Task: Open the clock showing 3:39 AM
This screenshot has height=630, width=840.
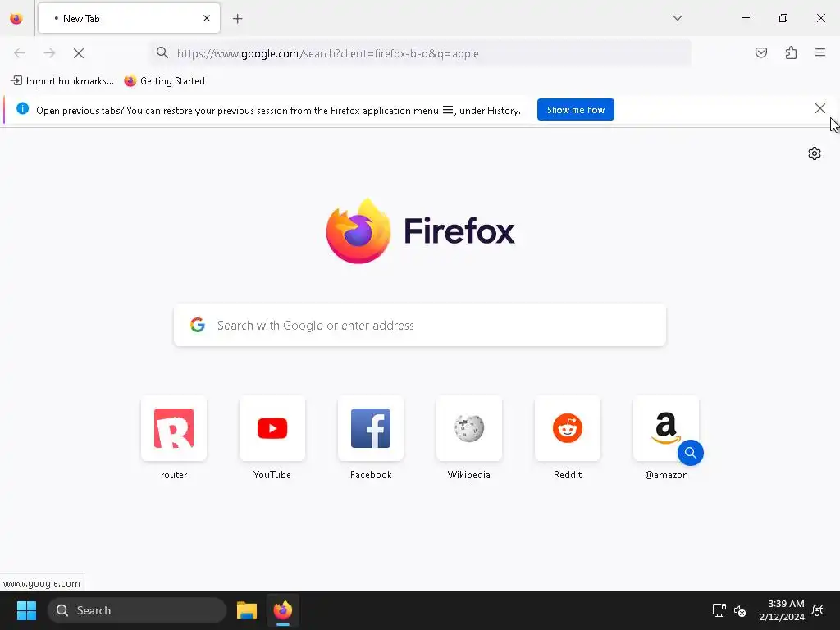Action: coord(782,610)
